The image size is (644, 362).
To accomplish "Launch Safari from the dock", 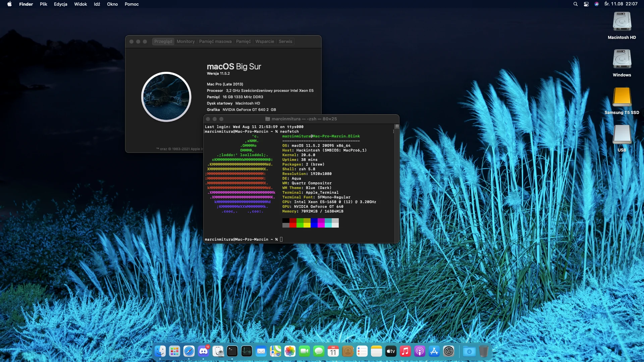I will 189,351.
